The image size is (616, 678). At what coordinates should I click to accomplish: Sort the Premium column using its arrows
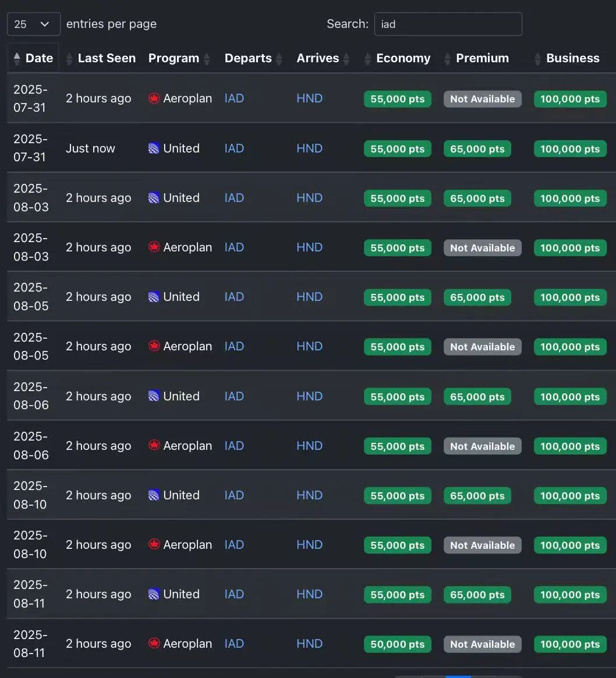[x=447, y=58]
